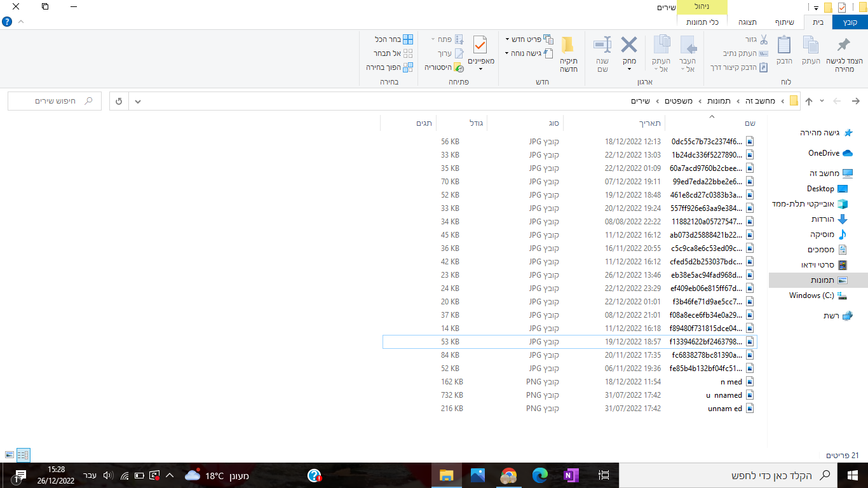Image resolution: width=868 pixels, height=488 pixels.
Task: Open the Picture Tools (כלי תמונות) tab
Action: 702,22
